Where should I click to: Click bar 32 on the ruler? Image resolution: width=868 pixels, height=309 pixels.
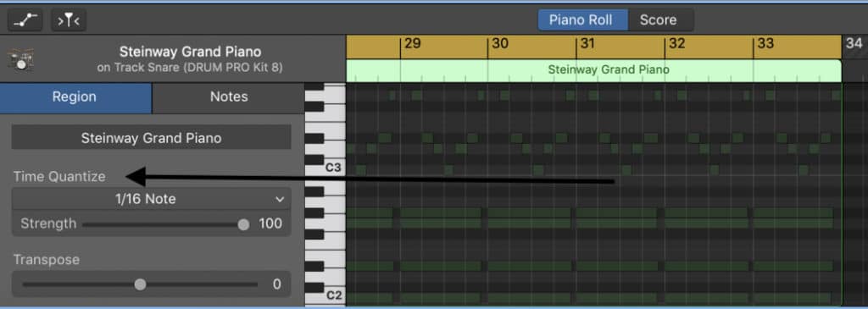[x=676, y=44]
